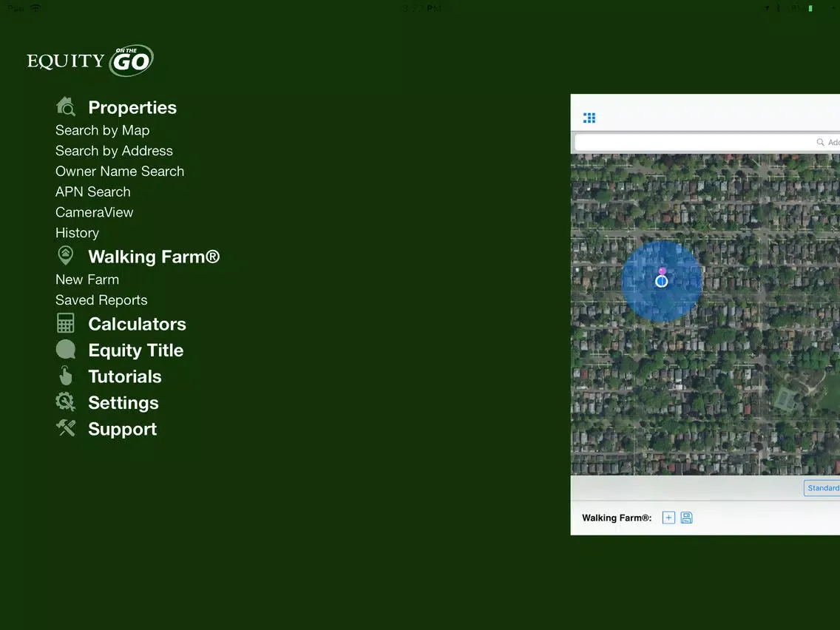Open the Properties menu section
The image size is (840, 630).
coord(132,107)
